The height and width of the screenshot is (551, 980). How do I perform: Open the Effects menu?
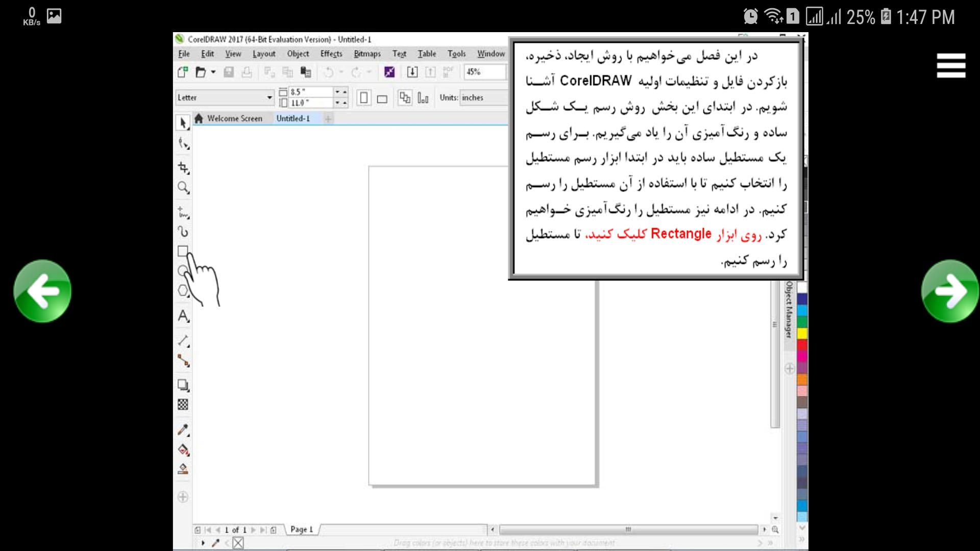[x=331, y=54]
